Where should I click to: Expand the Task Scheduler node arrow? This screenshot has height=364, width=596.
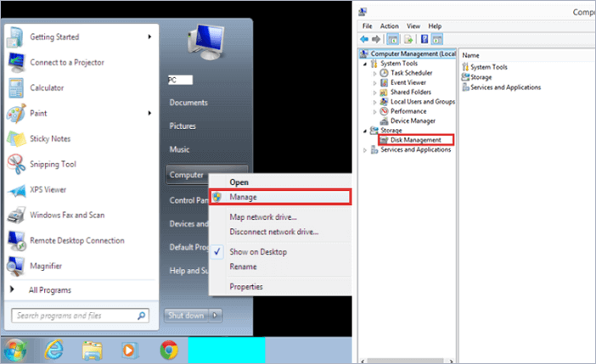pos(374,73)
